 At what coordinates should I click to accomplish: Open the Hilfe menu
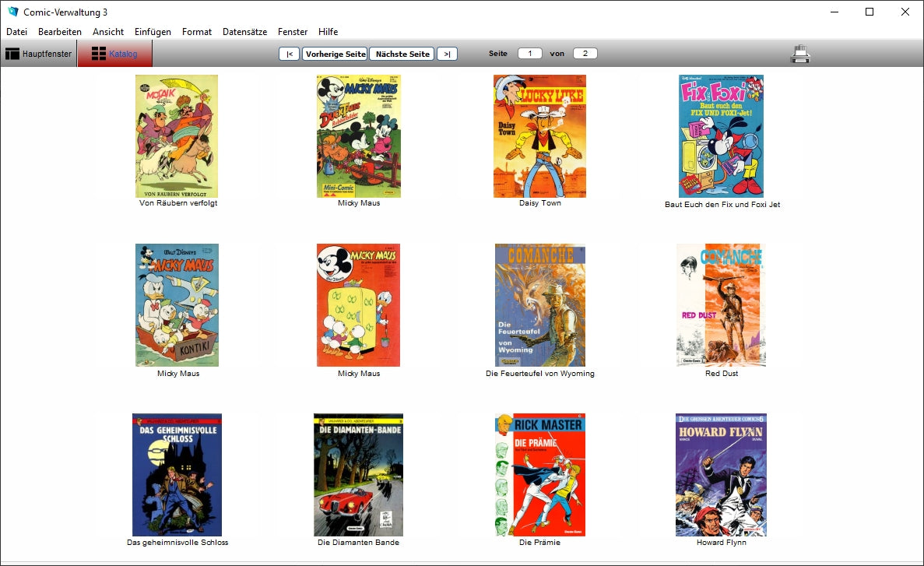point(328,32)
